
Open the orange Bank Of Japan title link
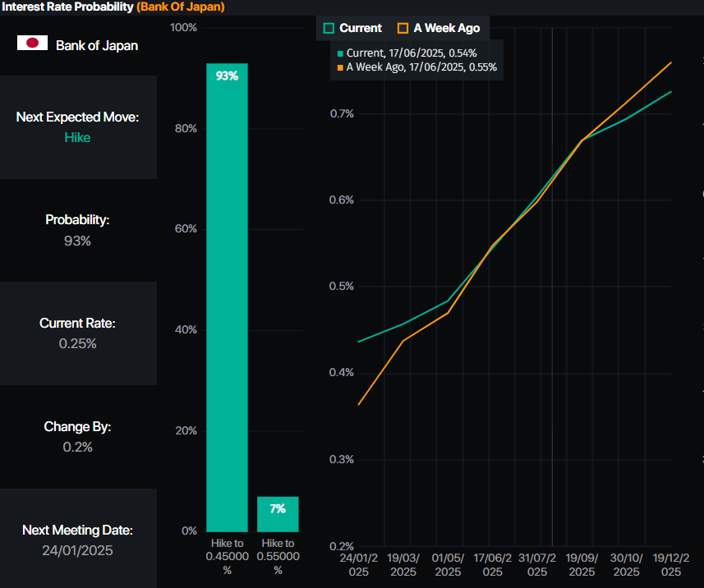[x=181, y=7]
